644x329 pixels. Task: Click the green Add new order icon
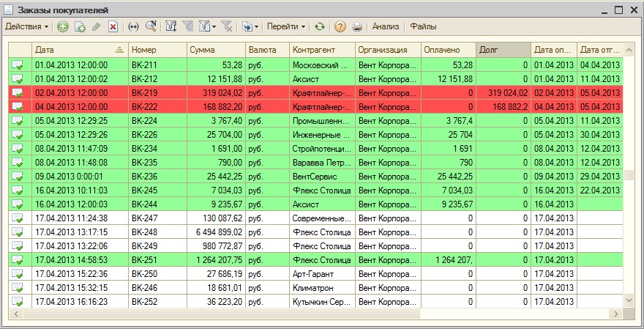click(x=62, y=27)
